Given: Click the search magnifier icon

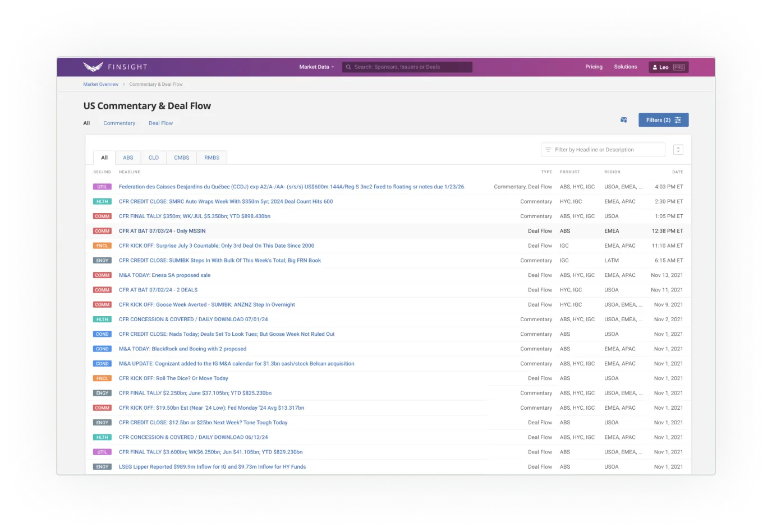Looking at the screenshot, I should pos(348,67).
